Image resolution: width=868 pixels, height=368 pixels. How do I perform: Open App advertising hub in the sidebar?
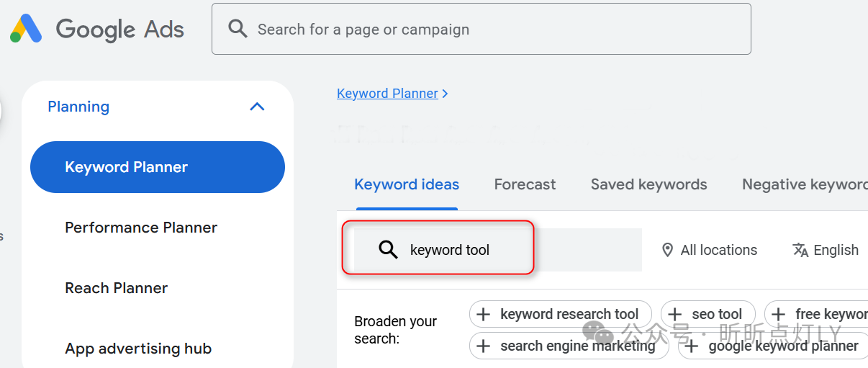click(x=138, y=349)
